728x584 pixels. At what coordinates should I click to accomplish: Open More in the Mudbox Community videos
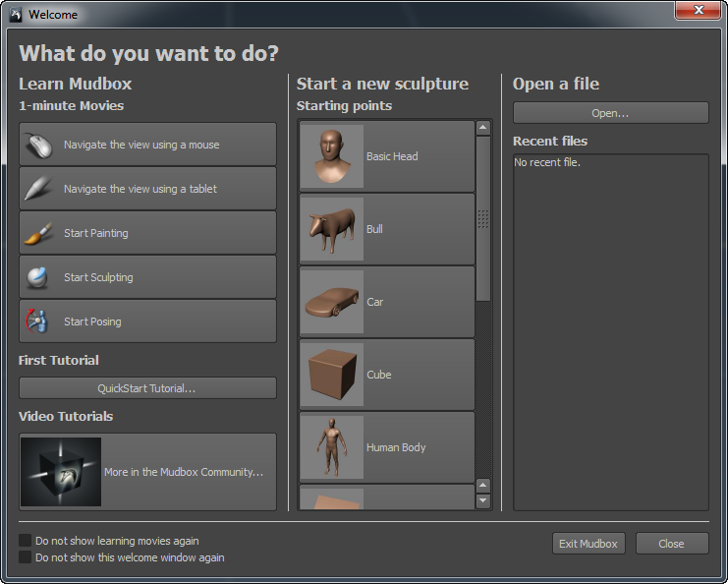[147, 472]
